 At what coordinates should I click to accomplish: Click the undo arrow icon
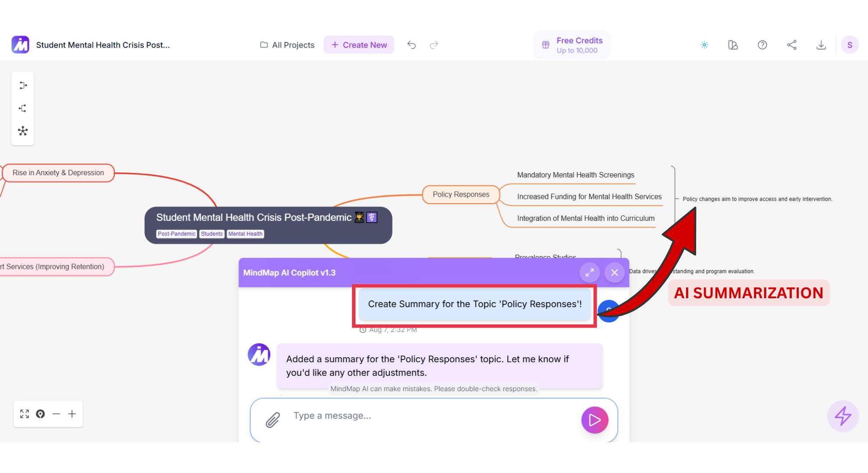pos(411,45)
